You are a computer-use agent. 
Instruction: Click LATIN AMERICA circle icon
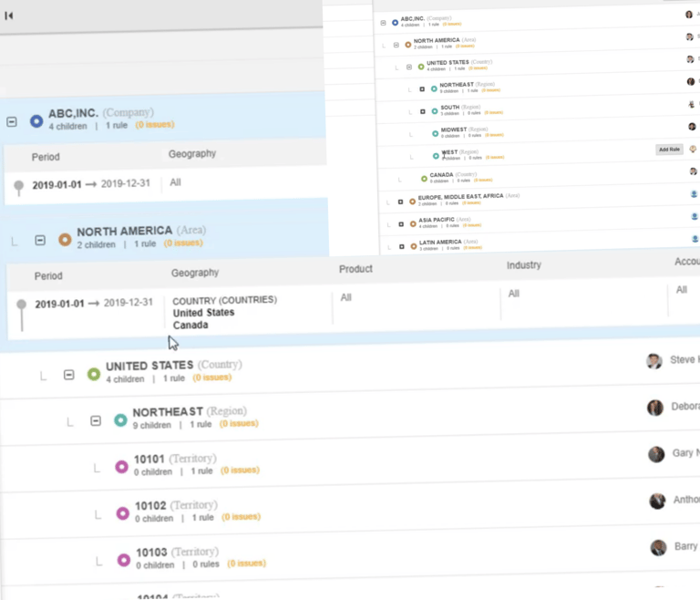pyautogui.click(x=414, y=246)
